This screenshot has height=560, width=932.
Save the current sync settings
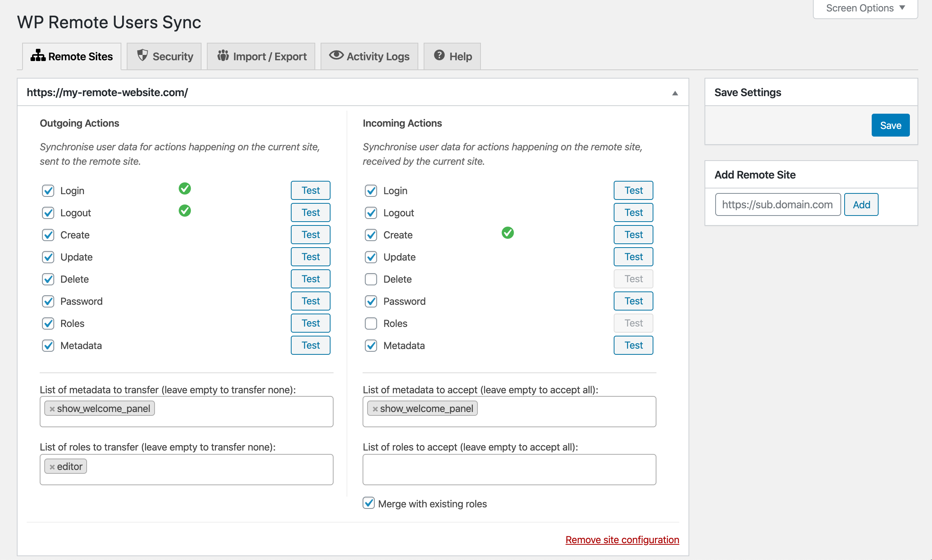coord(890,125)
